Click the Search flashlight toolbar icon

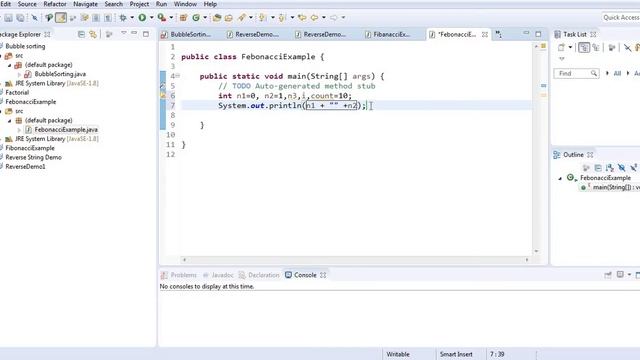point(242,18)
